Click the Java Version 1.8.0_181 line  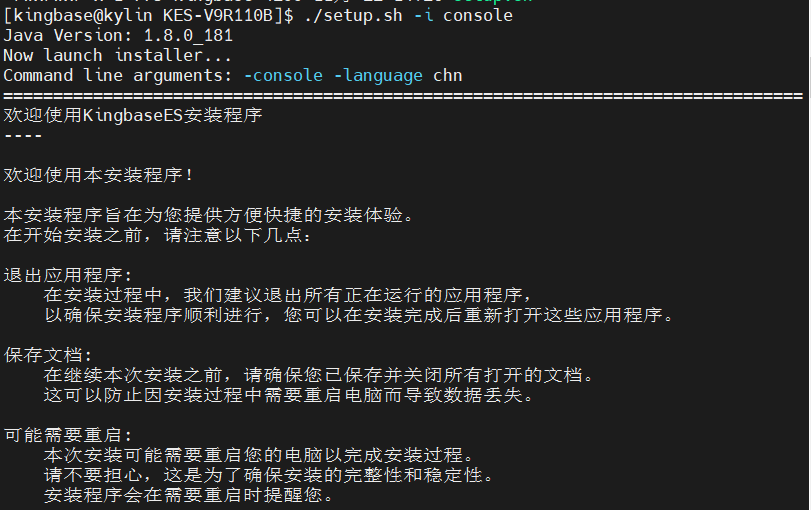tap(118, 35)
